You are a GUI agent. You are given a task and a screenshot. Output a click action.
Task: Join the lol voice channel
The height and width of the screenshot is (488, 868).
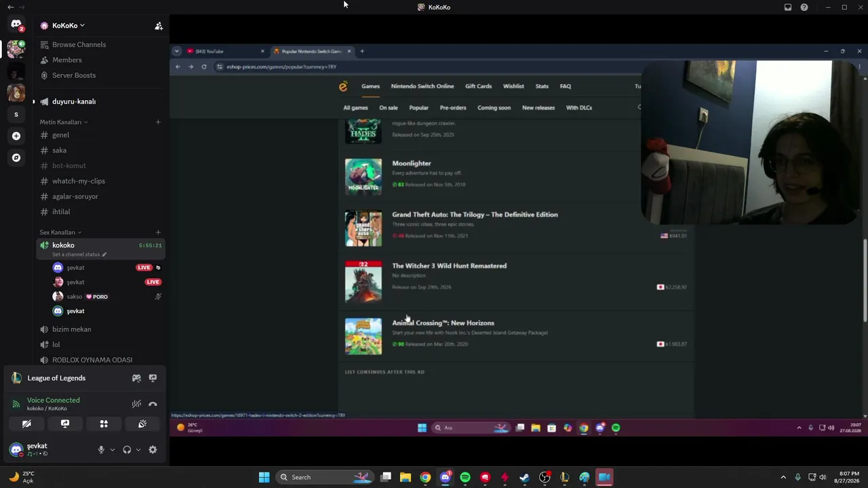[x=100, y=344]
